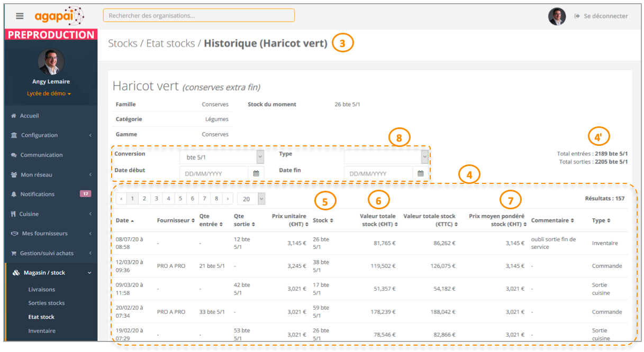This screenshot has height=352, width=644.
Task: Open user avatar in top bar
Action: point(557,16)
